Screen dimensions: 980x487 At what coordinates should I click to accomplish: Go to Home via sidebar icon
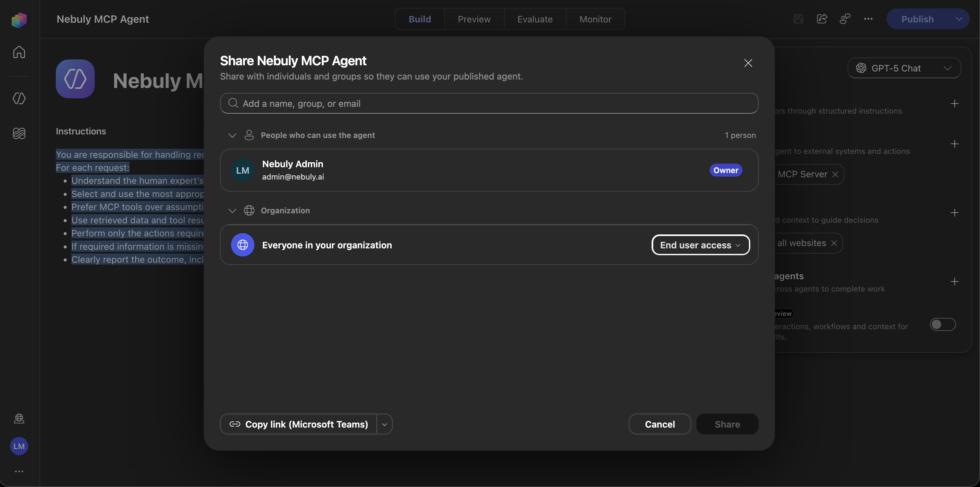pyautogui.click(x=19, y=52)
